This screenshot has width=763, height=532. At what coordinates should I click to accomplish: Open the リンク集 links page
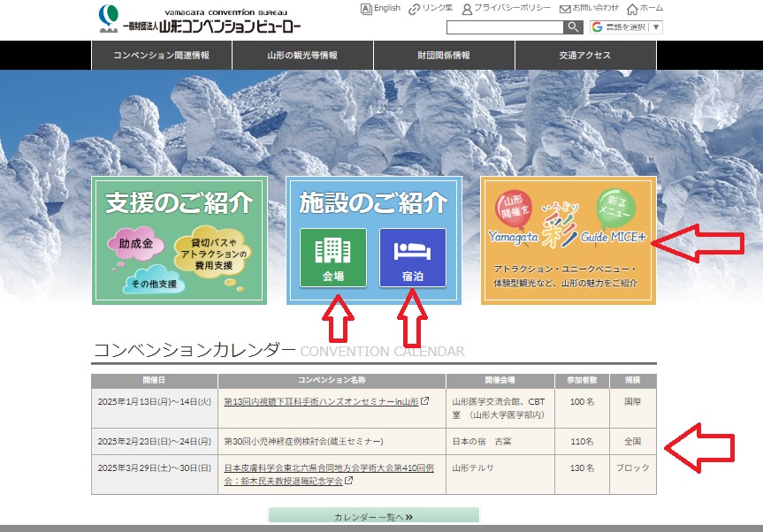click(x=431, y=9)
